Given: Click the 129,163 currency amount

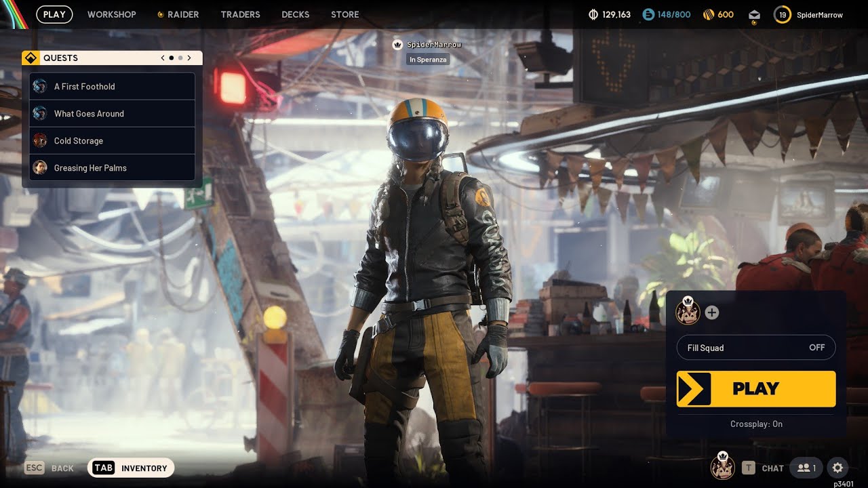Looking at the screenshot, I should (616, 14).
